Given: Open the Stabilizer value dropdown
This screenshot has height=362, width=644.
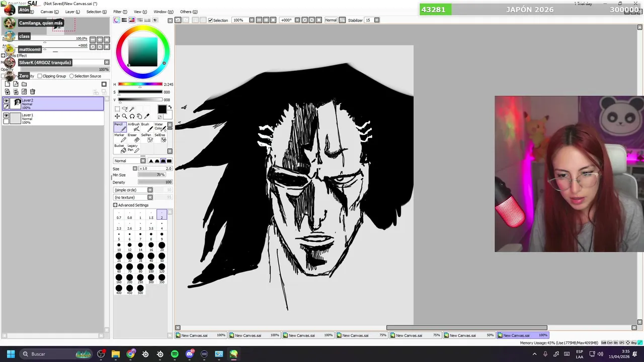Looking at the screenshot, I should coord(377,20).
